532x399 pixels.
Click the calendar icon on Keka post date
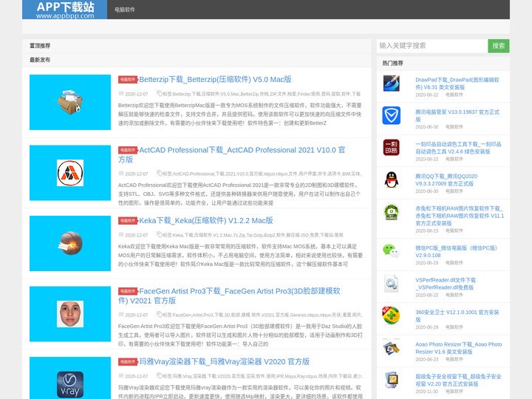coord(120,234)
